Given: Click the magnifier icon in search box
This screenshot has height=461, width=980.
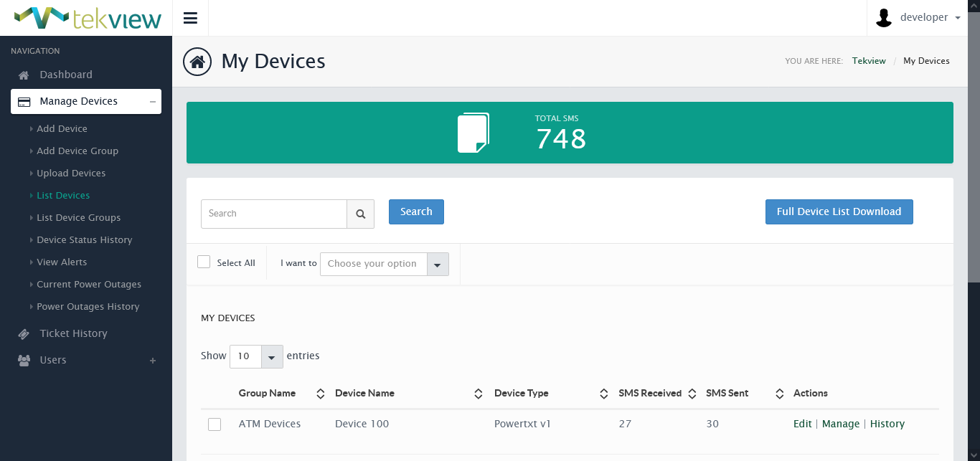Looking at the screenshot, I should click(360, 214).
